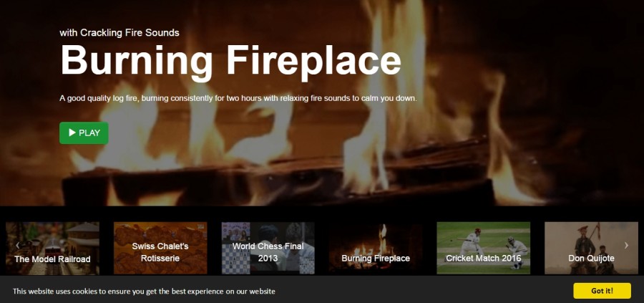Pick the Burning Fireplace carousel thumbnail
This screenshot has width=644, height=303.
click(376, 249)
